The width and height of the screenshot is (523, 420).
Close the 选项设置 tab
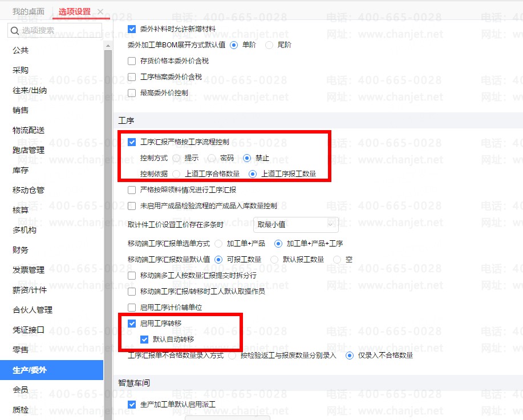click(x=100, y=11)
